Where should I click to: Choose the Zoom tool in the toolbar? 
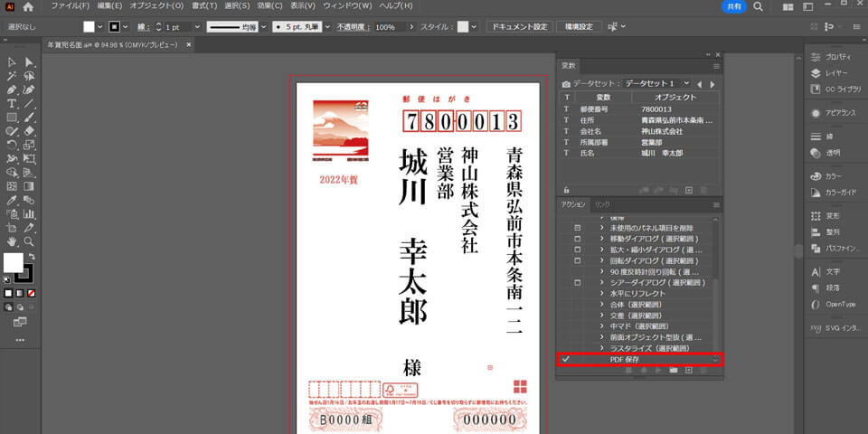pos(30,241)
